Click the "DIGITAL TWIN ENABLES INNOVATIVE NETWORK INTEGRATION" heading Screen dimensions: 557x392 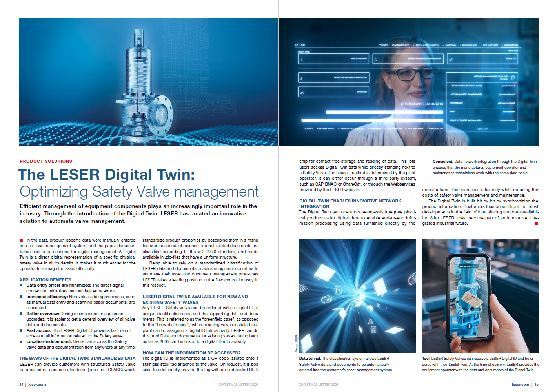coord(350,203)
